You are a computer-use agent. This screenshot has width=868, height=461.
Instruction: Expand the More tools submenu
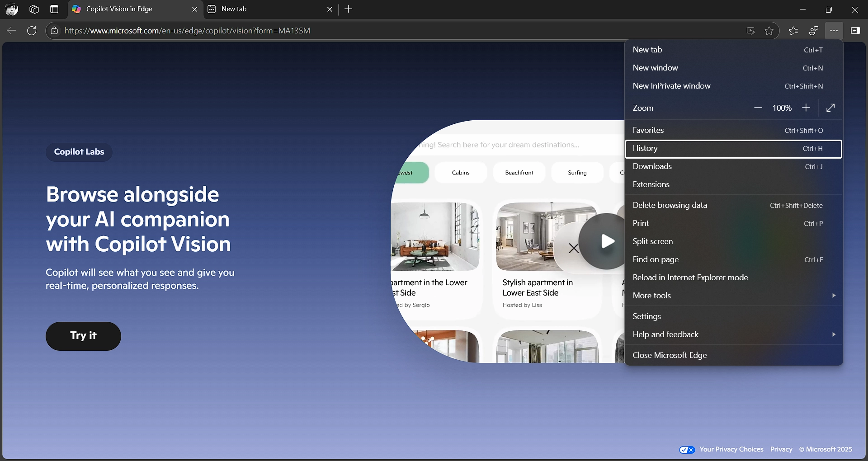click(x=734, y=296)
